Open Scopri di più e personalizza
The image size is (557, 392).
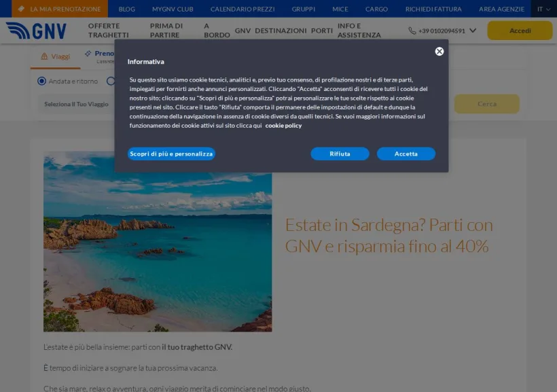(x=171, y=154)
